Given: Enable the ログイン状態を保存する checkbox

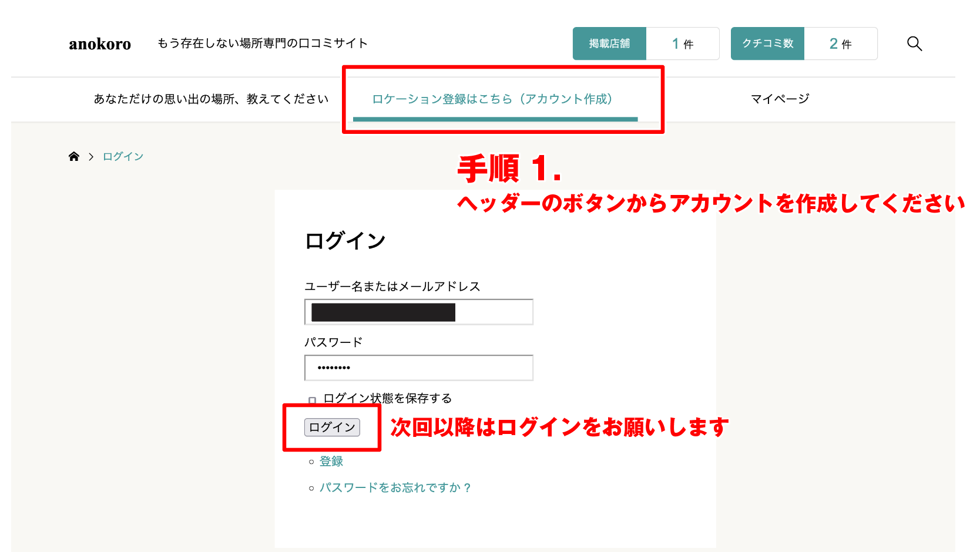Looking at the screenshot, I should (x=313, y=400).
